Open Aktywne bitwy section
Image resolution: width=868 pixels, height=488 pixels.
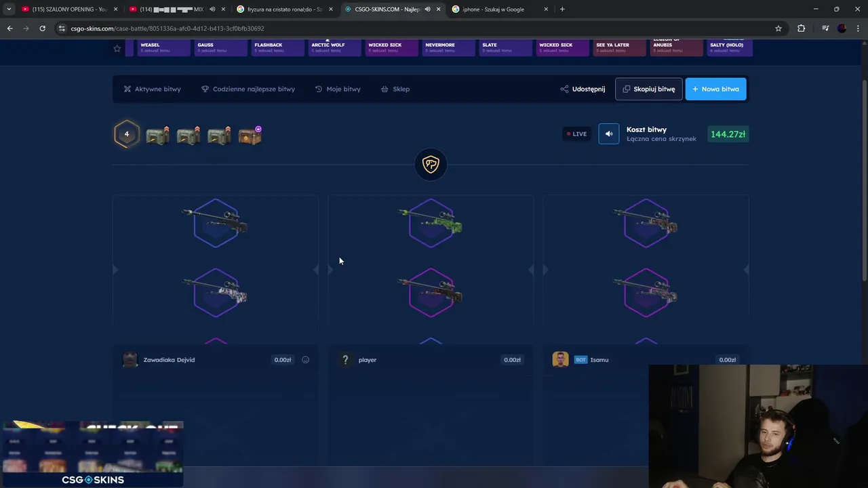click(152, 89)
